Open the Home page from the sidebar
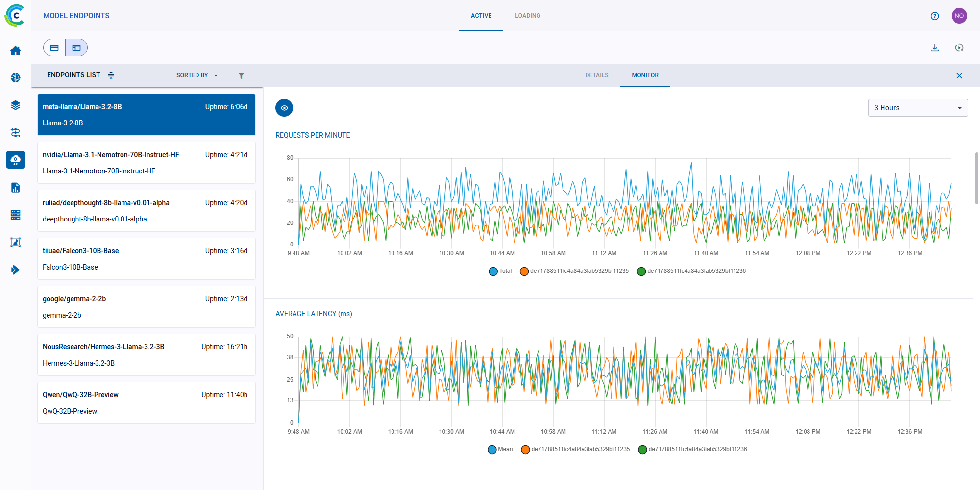The height and width of the screenshot is (490, 980). click(15, 50)
